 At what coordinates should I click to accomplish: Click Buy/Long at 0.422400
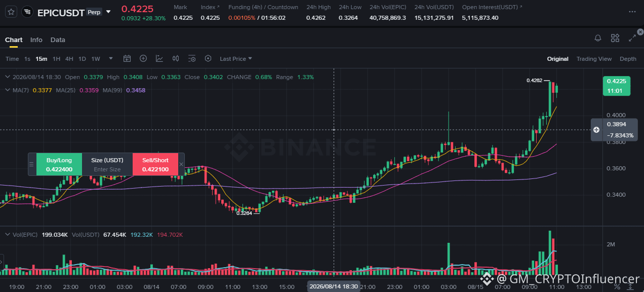pos(59,164)
